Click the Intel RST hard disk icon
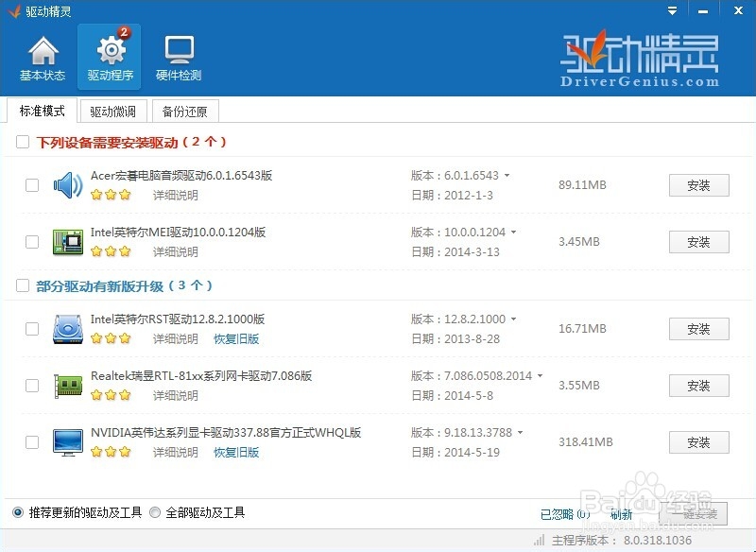756x552 pixels. click(68, 329)
